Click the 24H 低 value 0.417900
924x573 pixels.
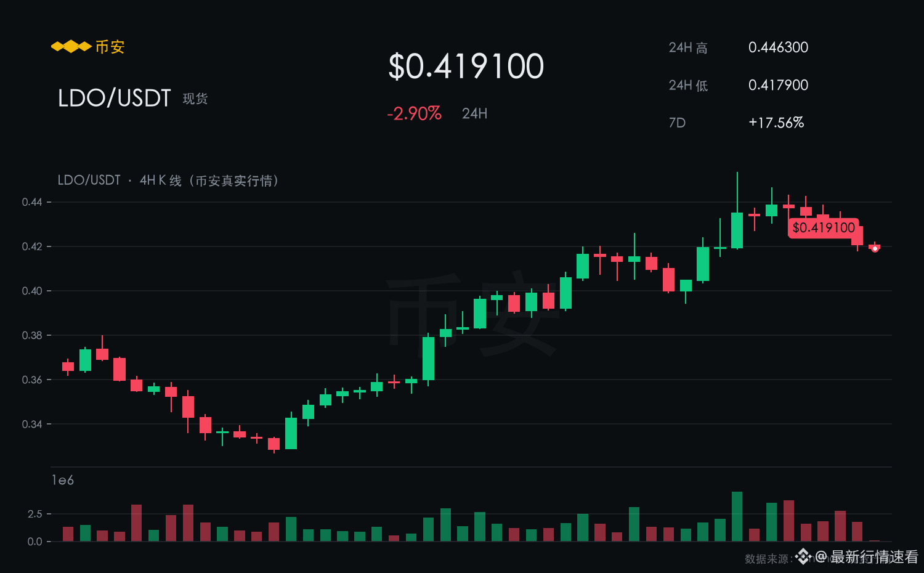point(778,85)
